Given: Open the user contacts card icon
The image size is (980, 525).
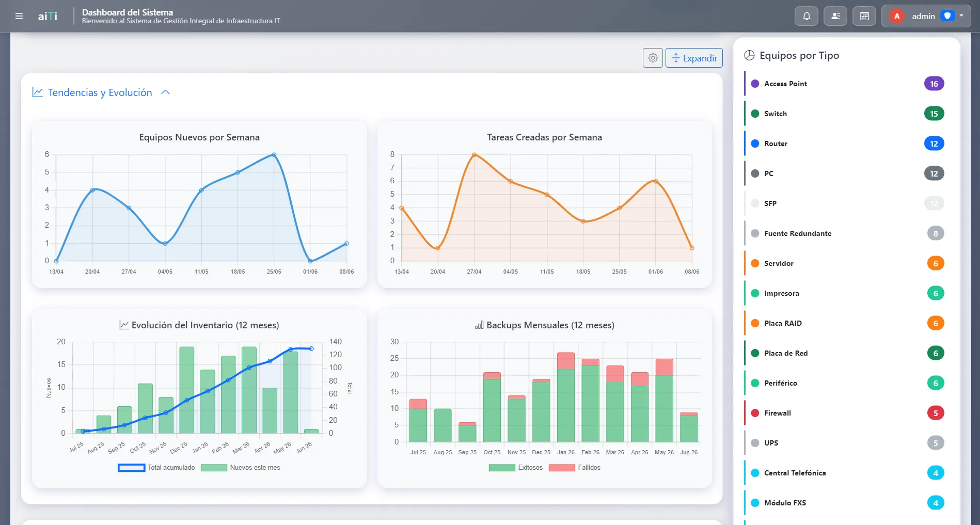Looking at the screenshot, I should pos(835,16).
